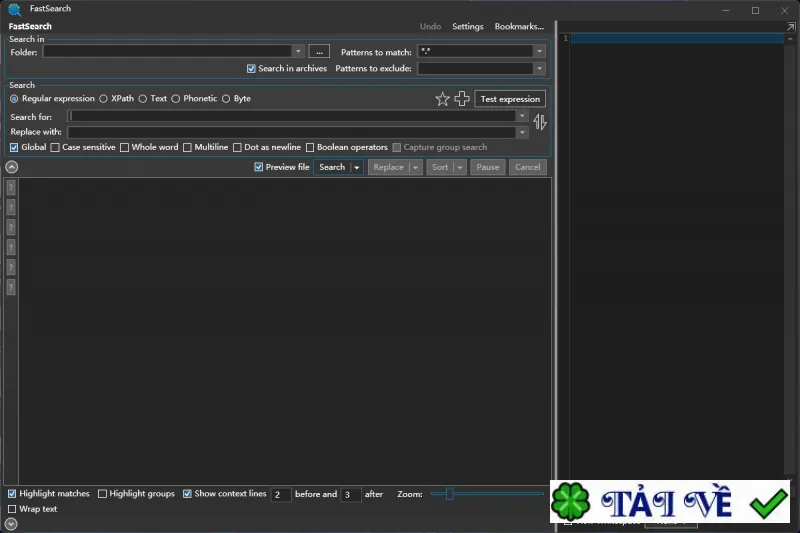The width and height of the screenshot is (800, 533).
Task: Close the FastSearch window
Action: (x=785, y=10)
